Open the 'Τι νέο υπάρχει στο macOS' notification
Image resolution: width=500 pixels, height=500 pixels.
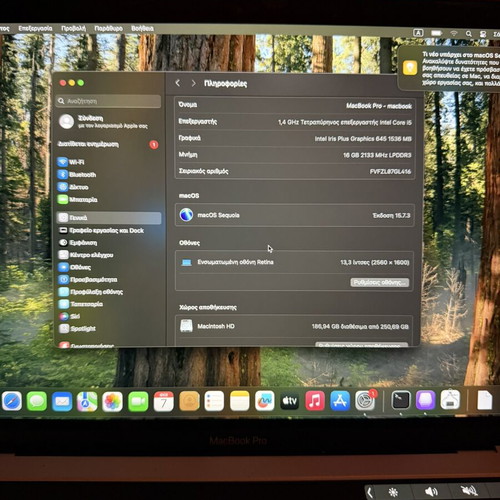click(x=450, y=68)
